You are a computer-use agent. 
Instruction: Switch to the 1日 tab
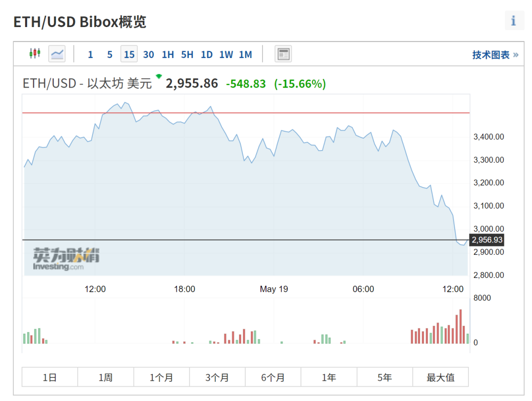pos(49,377)
